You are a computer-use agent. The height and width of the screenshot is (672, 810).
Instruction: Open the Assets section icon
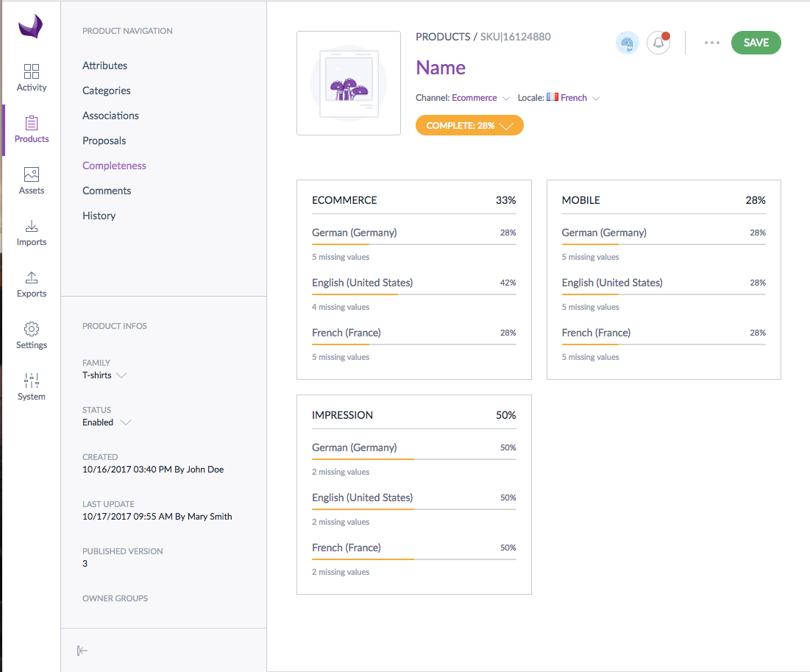[x=31, y=175]
